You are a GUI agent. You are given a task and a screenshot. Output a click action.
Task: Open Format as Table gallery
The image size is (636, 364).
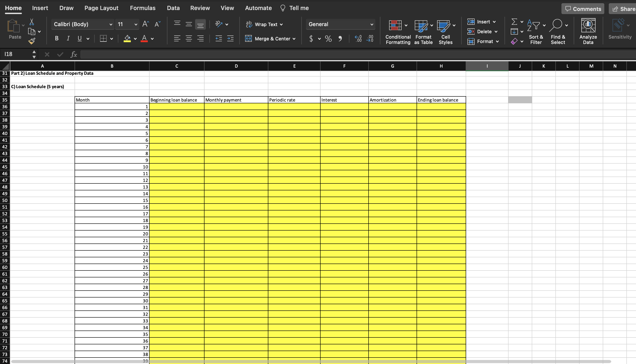pos(423,32)
